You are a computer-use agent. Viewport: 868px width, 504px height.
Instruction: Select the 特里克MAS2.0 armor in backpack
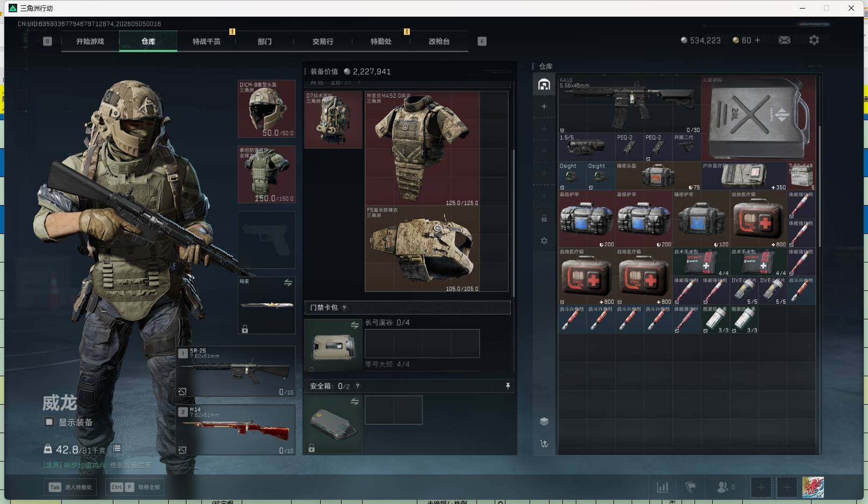pyautogui.click(x=422, y=149)
